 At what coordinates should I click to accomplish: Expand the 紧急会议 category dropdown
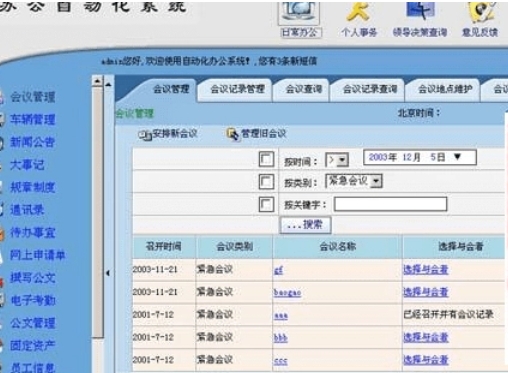376,181
